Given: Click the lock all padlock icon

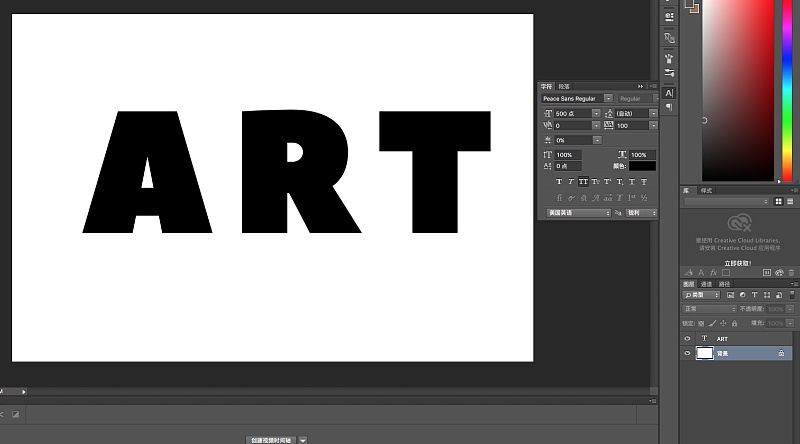Looking at the screenshot, I should (x=734, y=323).
